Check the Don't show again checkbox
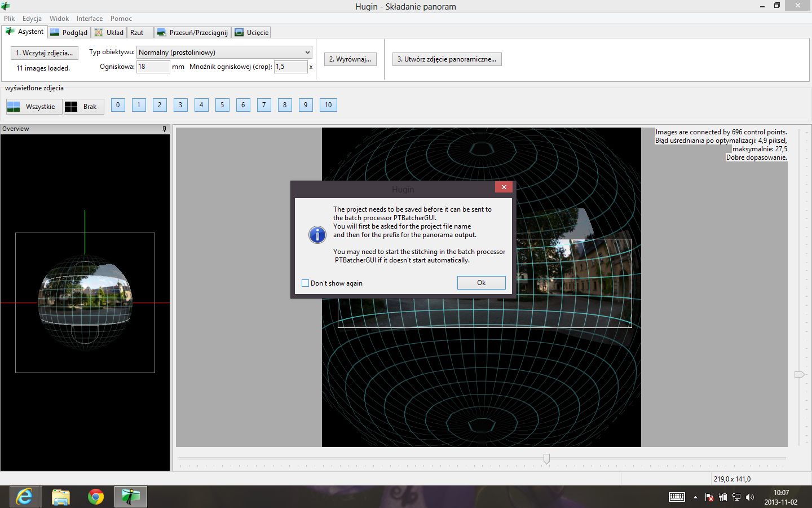 coord(306,283)
